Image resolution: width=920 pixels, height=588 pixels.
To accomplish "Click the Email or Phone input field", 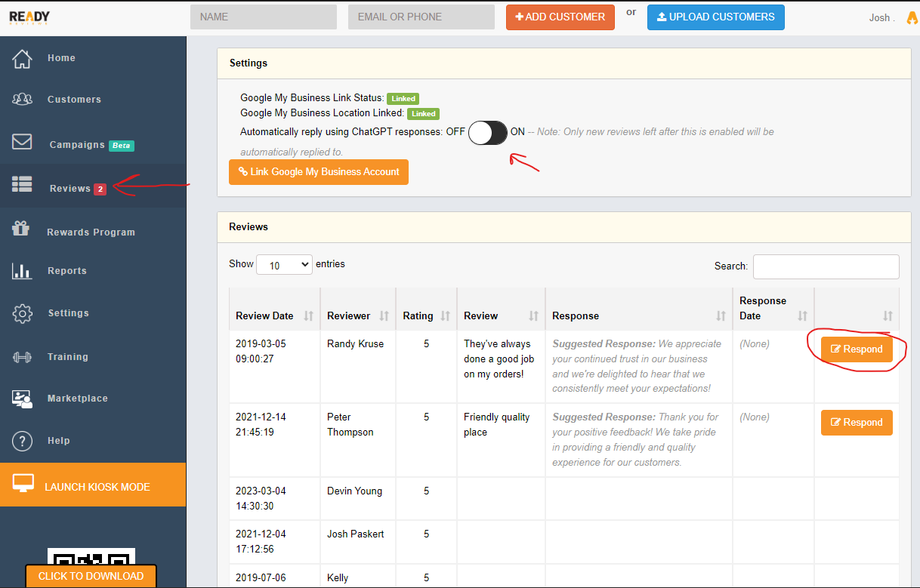I will tap(421, 17).
